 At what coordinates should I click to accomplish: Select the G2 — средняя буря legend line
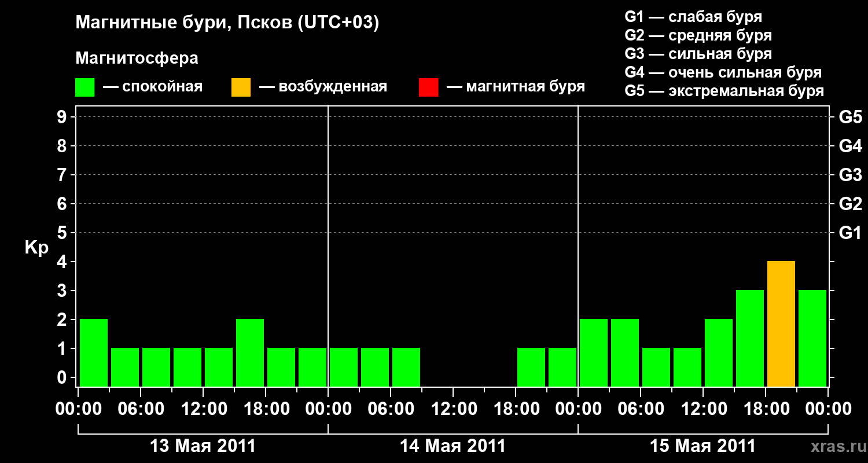(698, 35)
